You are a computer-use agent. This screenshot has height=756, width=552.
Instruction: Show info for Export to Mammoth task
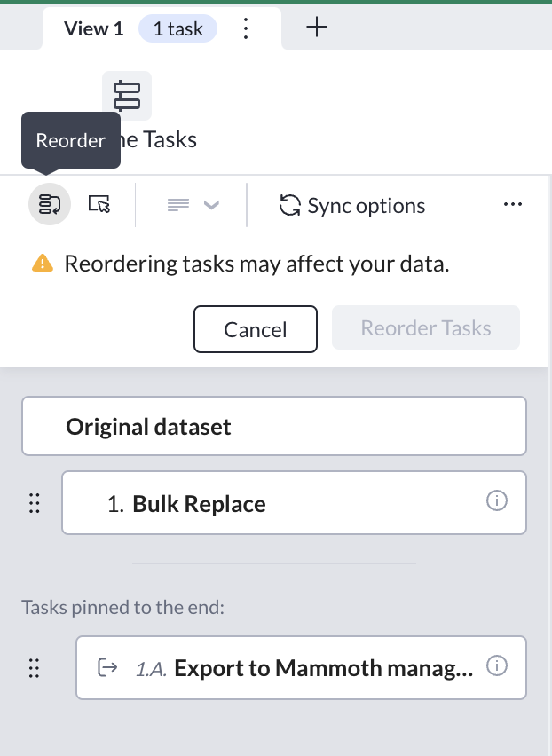click(x=498, y=665)
